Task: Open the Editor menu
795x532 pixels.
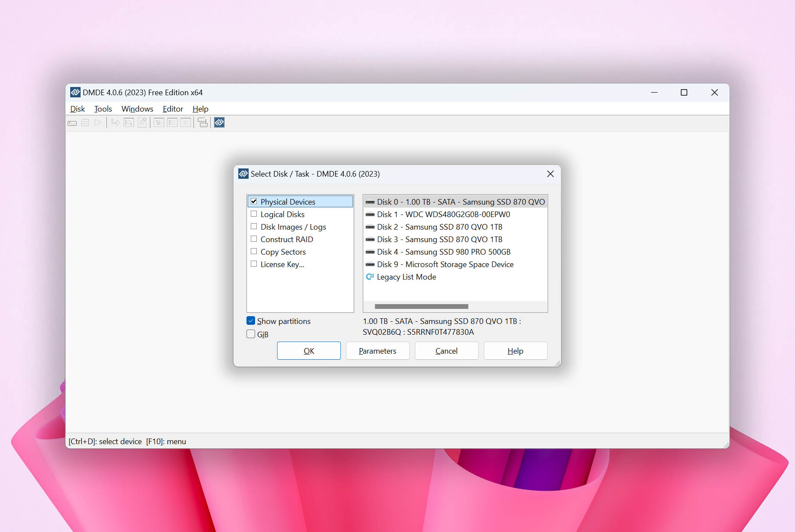Action: coord(173,109)
